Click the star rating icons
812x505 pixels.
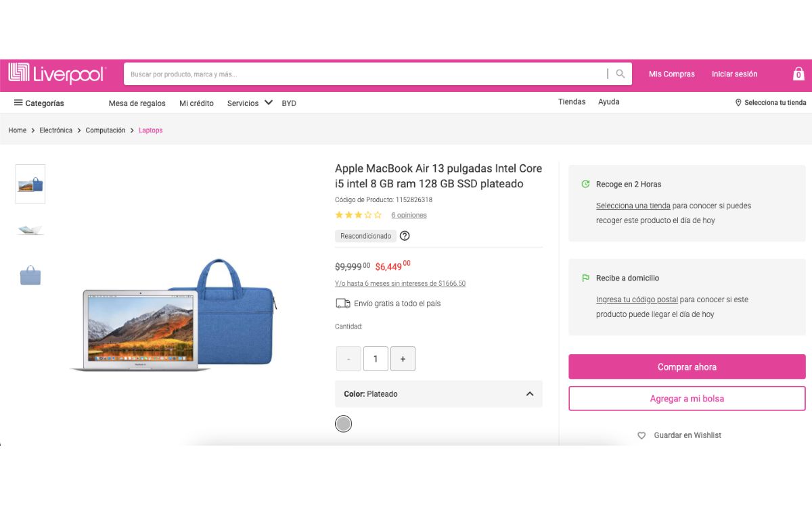click(x=358, y=215)
